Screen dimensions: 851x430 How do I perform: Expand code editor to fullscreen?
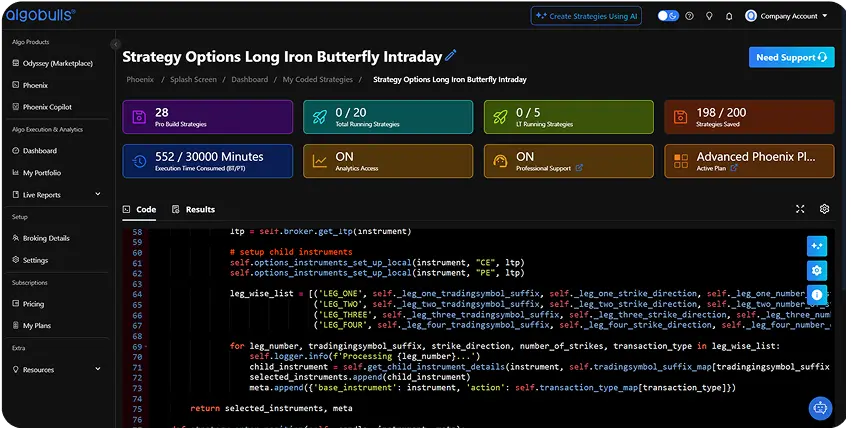pos(800,209)
